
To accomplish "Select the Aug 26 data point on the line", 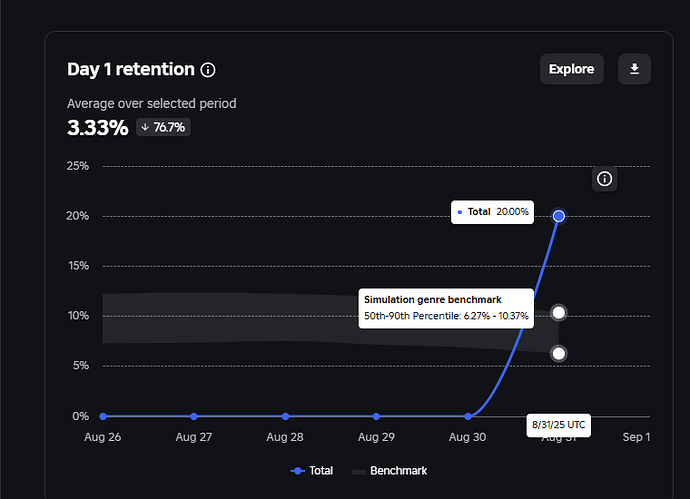I will coord(103,416).
